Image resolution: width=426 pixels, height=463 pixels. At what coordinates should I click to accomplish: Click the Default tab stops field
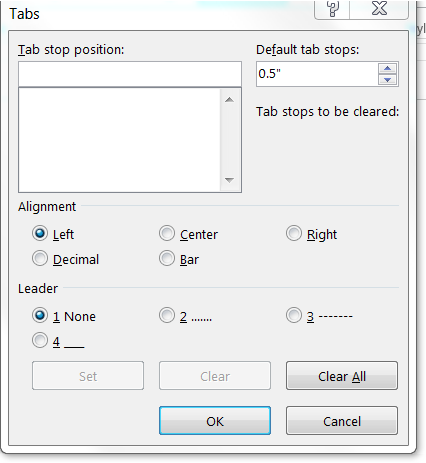point(317,74)
